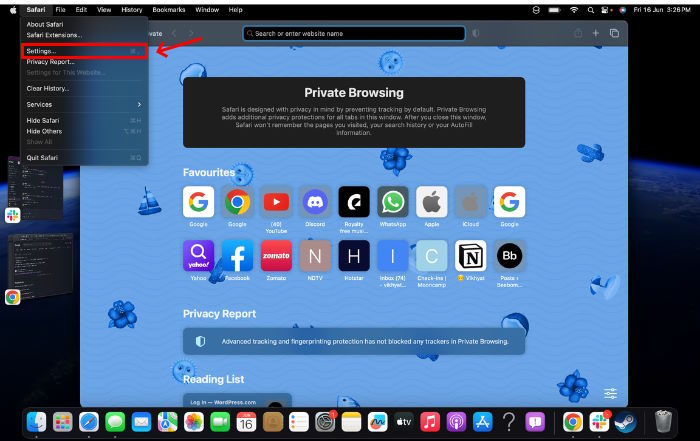Viewport: 700px width, 441px height.
Task: Open Settings in the Safari menu
Action: point(84,51)
